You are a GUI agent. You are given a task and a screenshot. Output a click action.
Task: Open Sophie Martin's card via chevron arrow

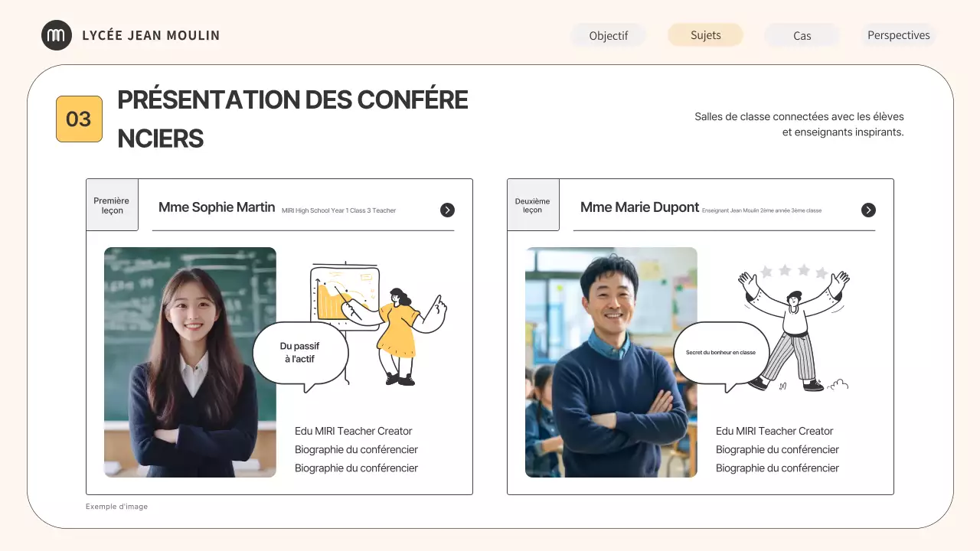coord(447,210)
